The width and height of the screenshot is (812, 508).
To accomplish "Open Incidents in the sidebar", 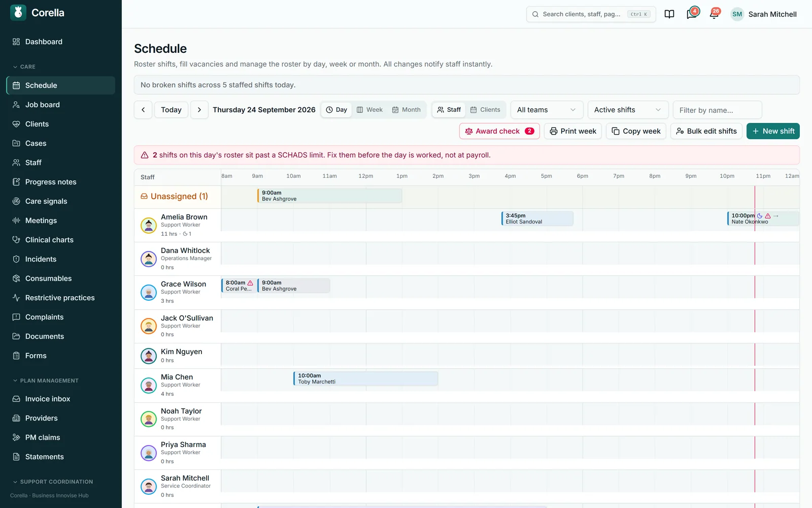I will (x=60, y=259).
